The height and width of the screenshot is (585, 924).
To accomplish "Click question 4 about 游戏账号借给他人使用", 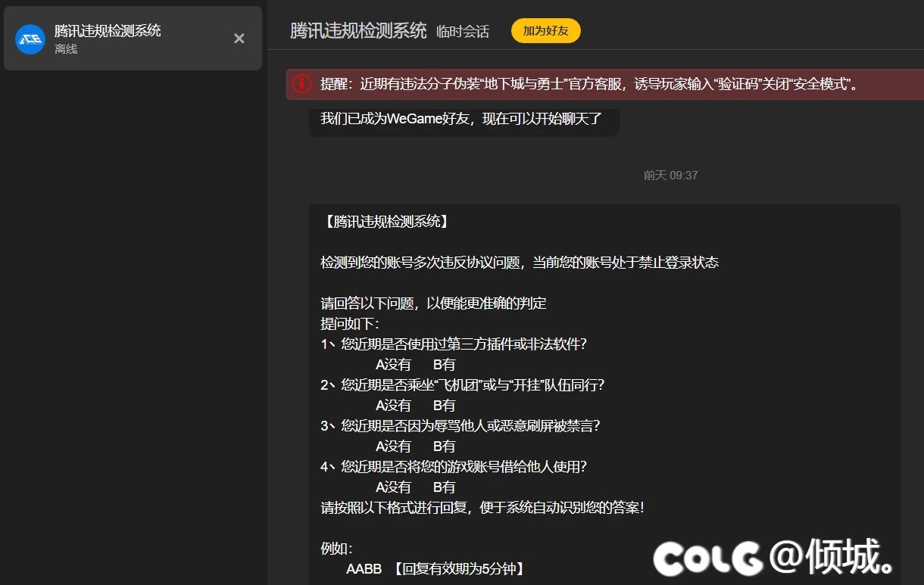I will tap(454, 467).
